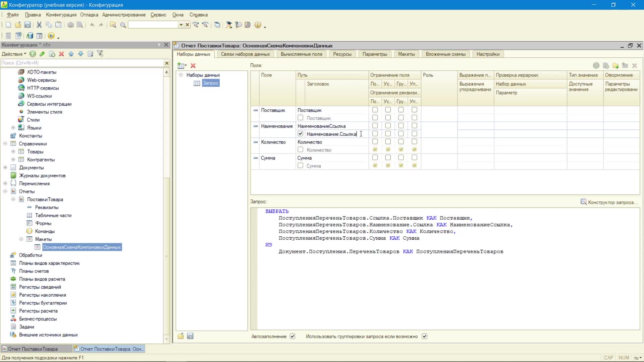Open Конструктор запроса

[x=608, y=202]
